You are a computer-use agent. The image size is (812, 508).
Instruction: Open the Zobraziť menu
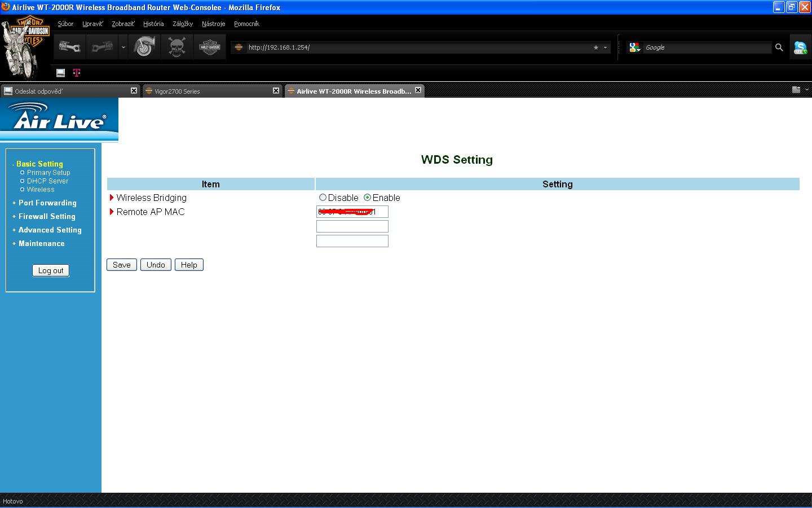[x=123, y=24]
